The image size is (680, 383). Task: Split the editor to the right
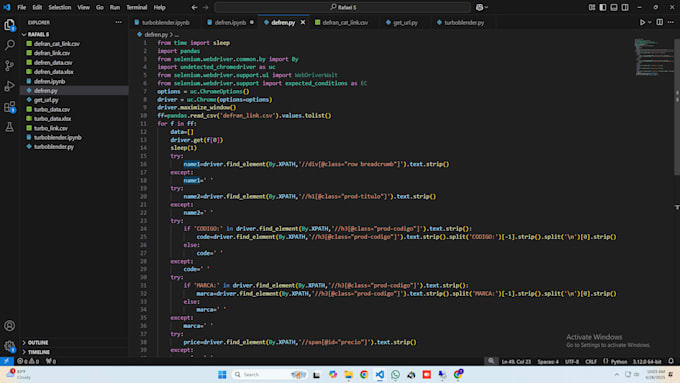click(660, 23)
